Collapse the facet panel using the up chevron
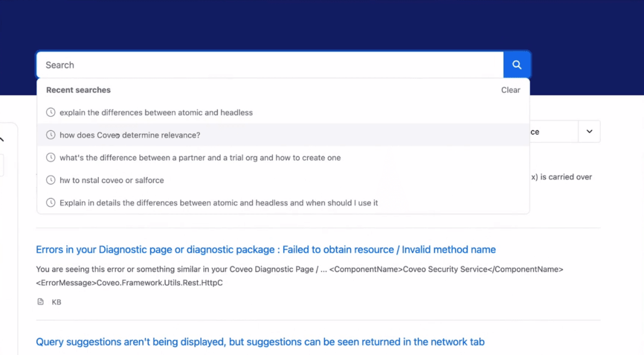The width and height of the screenshot is (644, 355). pyautogui.click(x=2, y=139)
